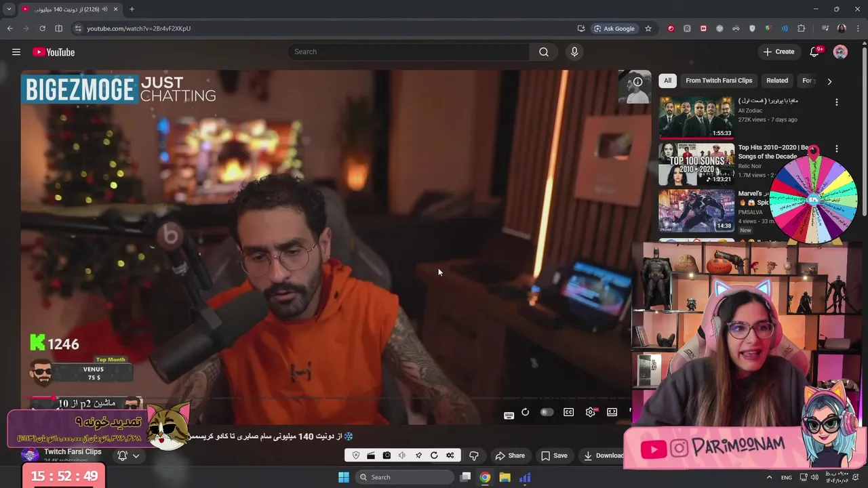Select the All filter chip
This screenshot has width=868, height=488.
tap(667, 81)
